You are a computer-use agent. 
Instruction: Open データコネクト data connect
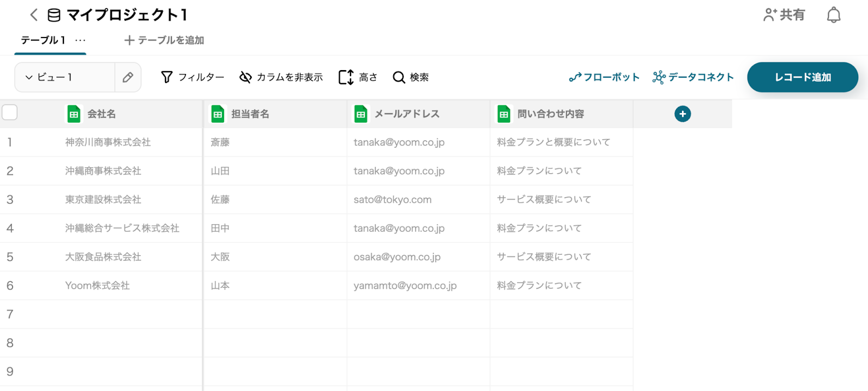[x=693, y=77]
